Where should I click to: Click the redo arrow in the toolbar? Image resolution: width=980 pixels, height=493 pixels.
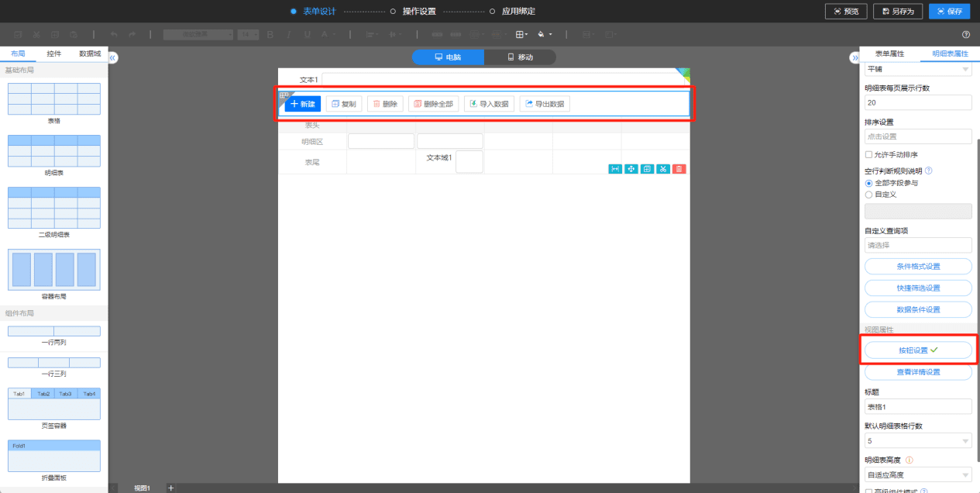click(132, 35)
